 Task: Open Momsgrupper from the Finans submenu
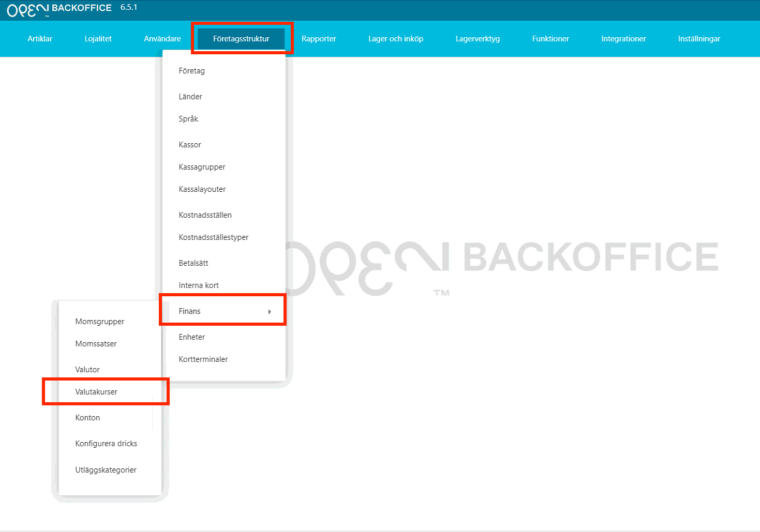(x=100, y=322)
